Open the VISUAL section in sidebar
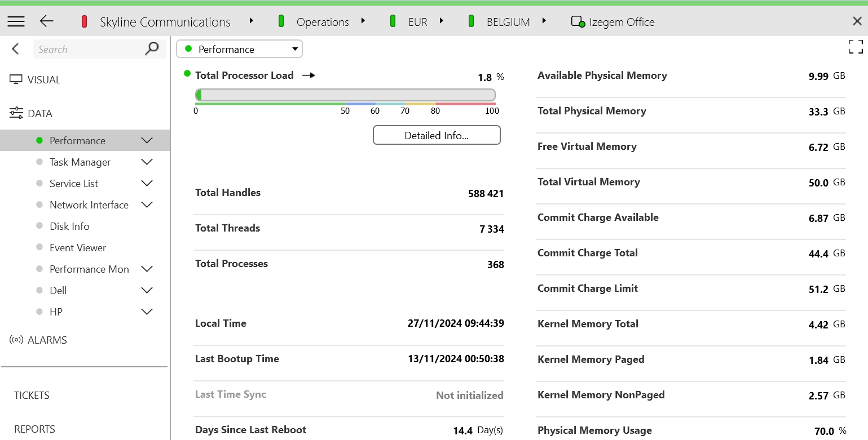Screen dimensions: 868x440 [43, 80]
